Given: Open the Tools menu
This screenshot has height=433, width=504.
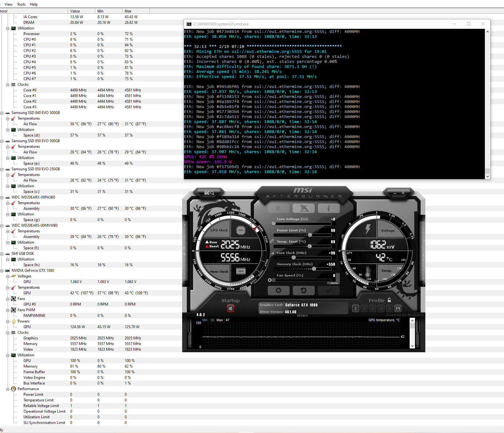Looking at the screenshot, I should coord(21,4).
